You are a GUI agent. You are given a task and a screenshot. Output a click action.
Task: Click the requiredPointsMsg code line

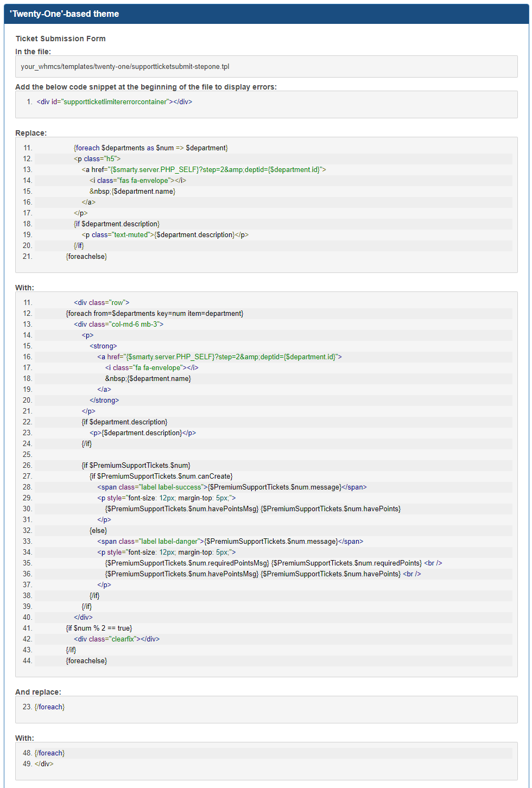pyautogui.click(x=274, y=563)
